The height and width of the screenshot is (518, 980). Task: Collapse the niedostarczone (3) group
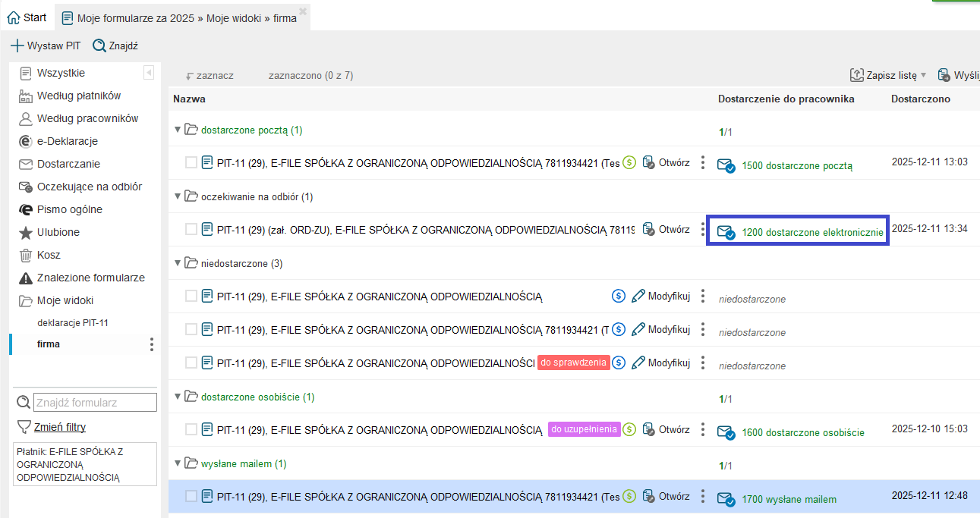pyautogui.click(x=178, y=262)
